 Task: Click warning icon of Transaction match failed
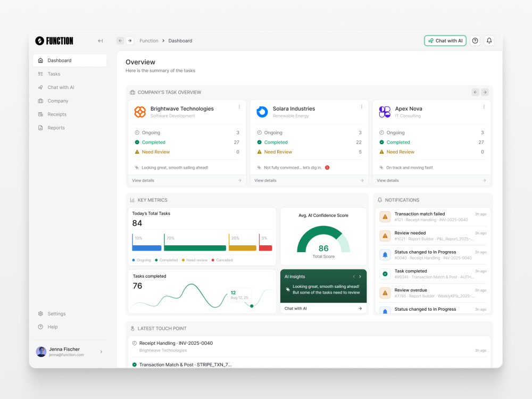pos(385,217)
